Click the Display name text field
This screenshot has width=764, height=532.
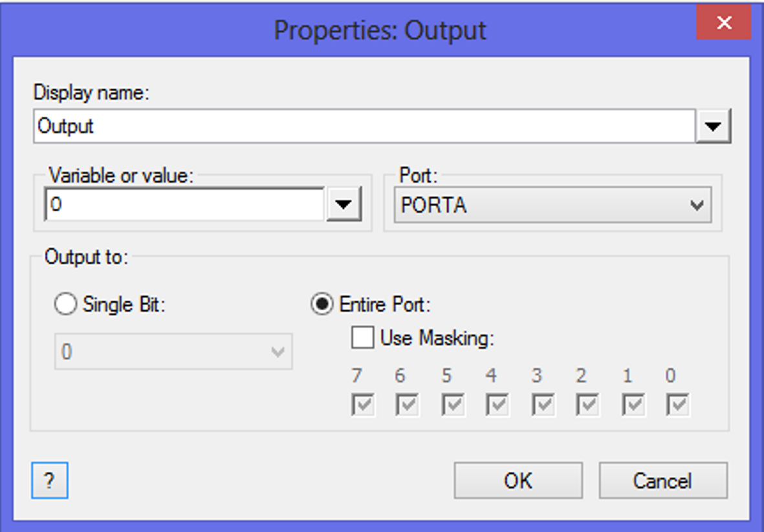[x=364, y=126]
